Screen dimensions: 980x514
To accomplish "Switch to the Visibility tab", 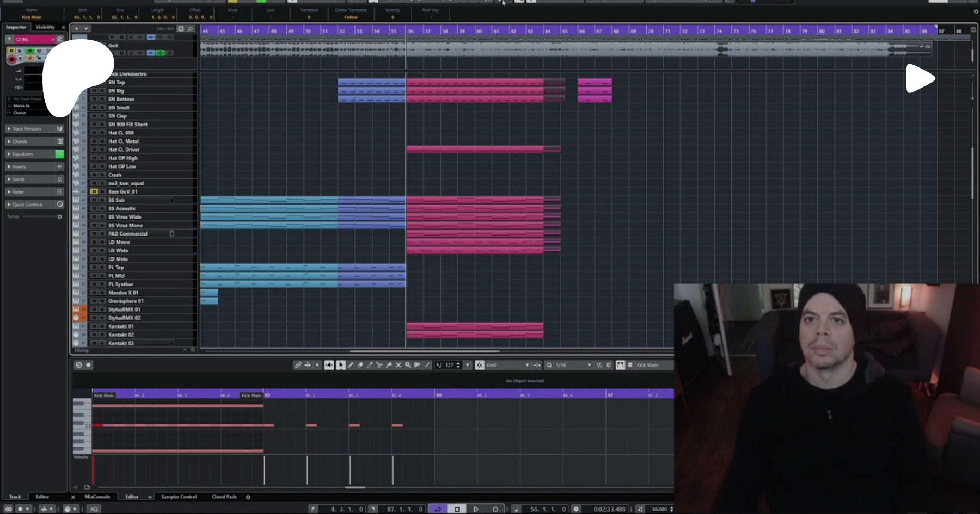I will click(x=45, y=27).
